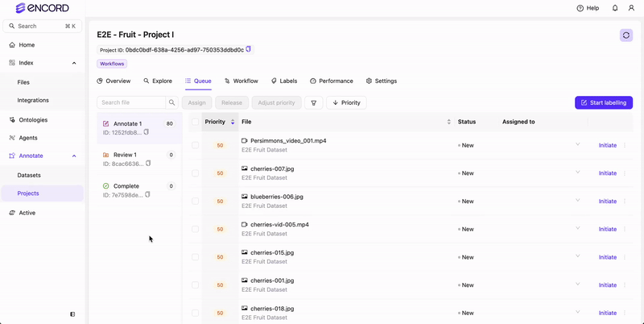Initiate blueberries-006.jpg task
This screenshot has height=324, width=644.
[608, 201]
